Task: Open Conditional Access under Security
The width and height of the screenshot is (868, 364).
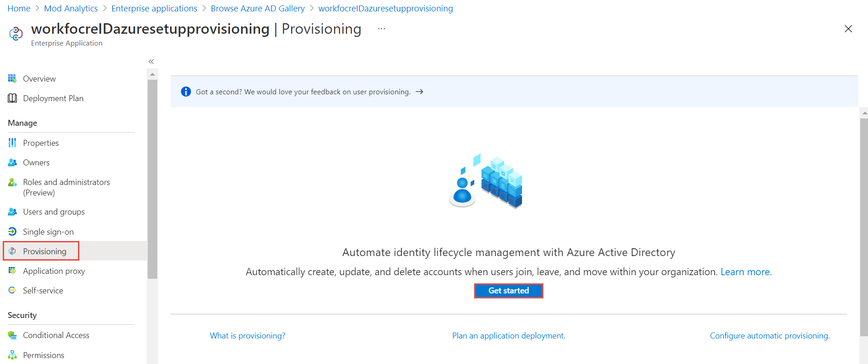Action: pyautogui.click(x=56, y=335)
